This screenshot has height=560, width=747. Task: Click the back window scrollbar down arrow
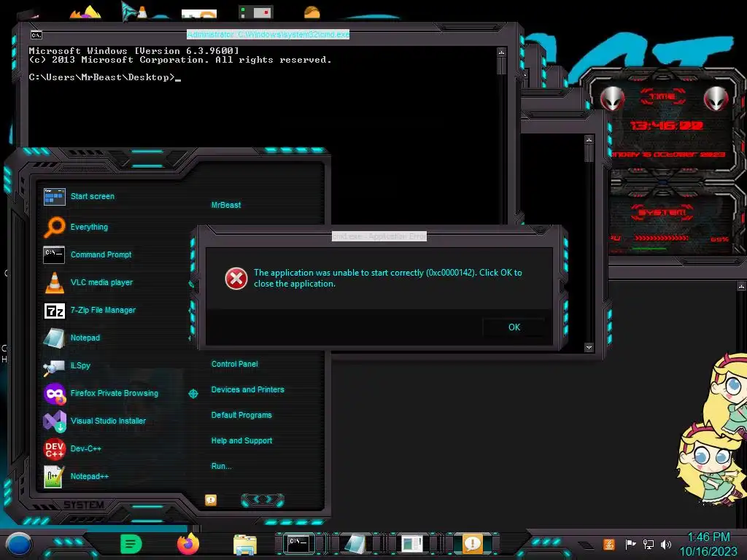589,348
